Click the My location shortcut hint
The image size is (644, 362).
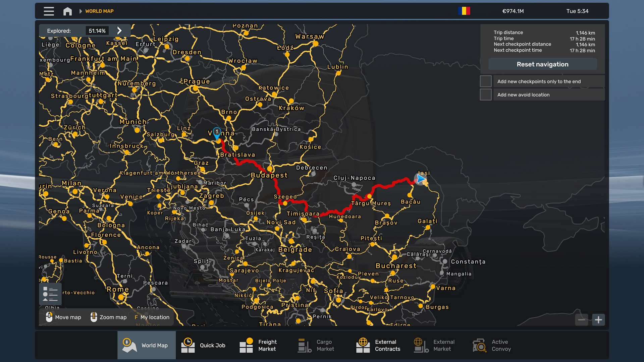click(x=152, y=317)
